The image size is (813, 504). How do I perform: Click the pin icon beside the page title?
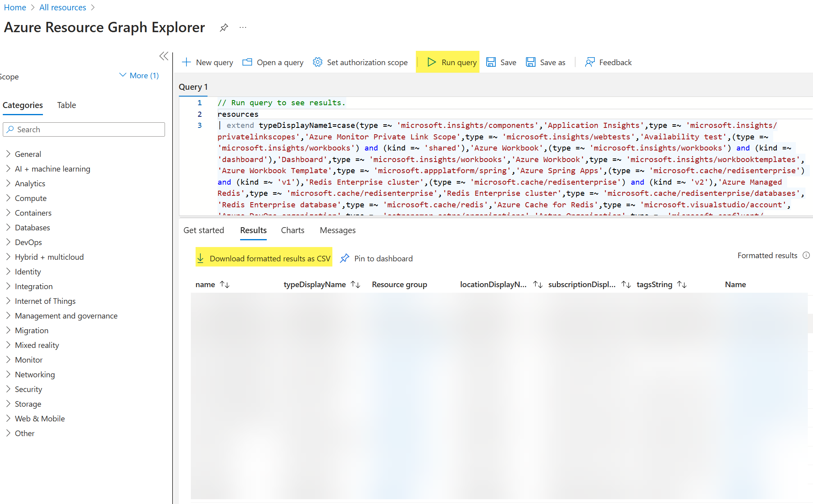coord(224,27)
